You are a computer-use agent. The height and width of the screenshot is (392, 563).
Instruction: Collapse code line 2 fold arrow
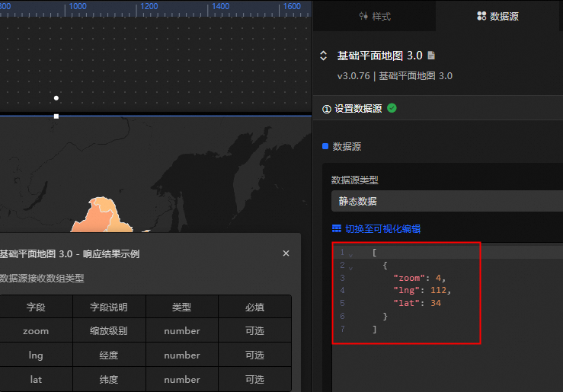click(x=350, y=268)
